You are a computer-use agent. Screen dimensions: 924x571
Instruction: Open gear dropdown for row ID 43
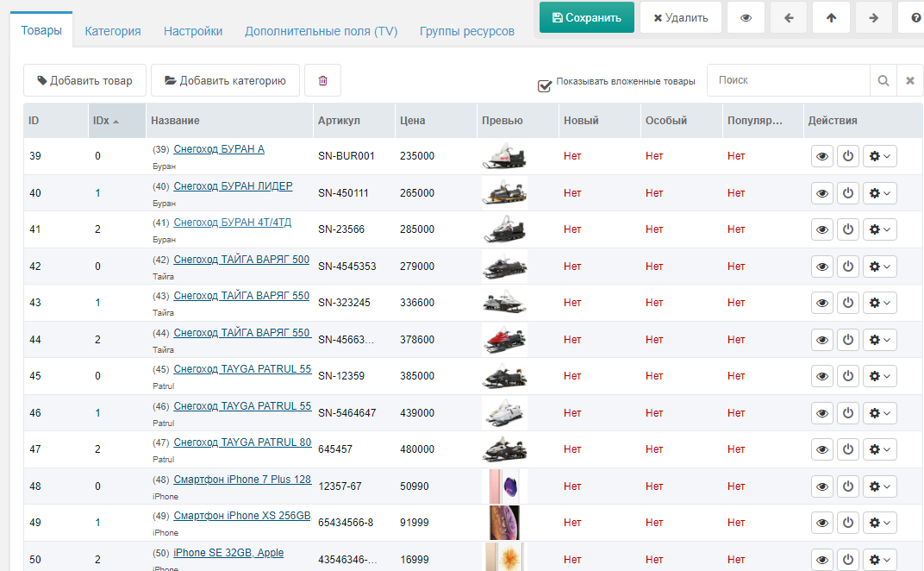pyautogui.click(x=880, y=304)
